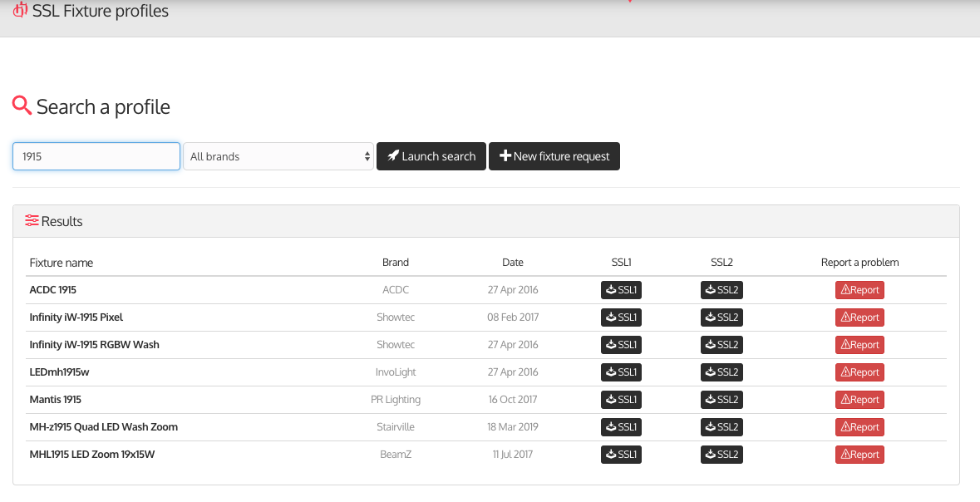Report a problem with ACDC 1915
Screen dimensions: 980x502
[x=859, y=290]
